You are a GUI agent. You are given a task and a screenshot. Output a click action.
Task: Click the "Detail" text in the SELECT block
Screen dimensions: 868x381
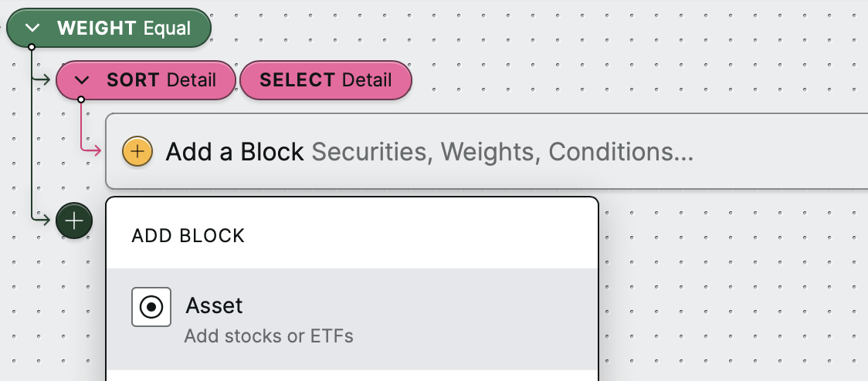367,80
